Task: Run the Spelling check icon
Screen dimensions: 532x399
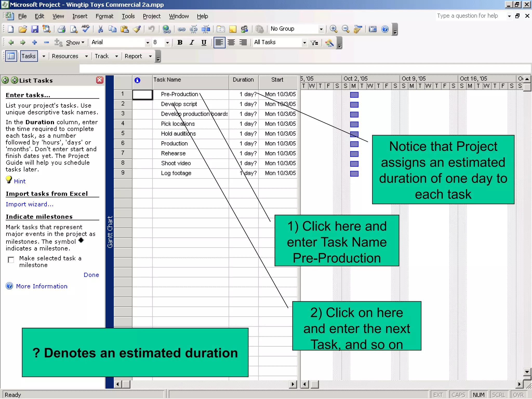Action: click(x=86, y=29)
